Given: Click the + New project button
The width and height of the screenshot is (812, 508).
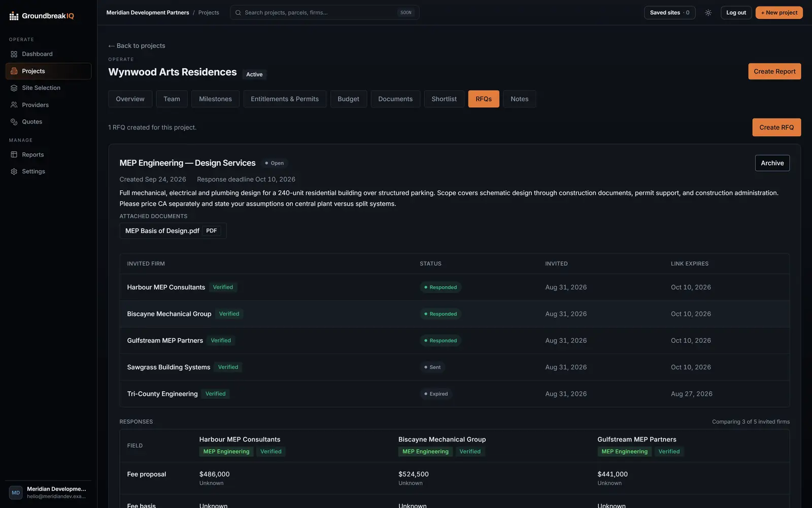Looking at the screenshot, I should 779,13.
